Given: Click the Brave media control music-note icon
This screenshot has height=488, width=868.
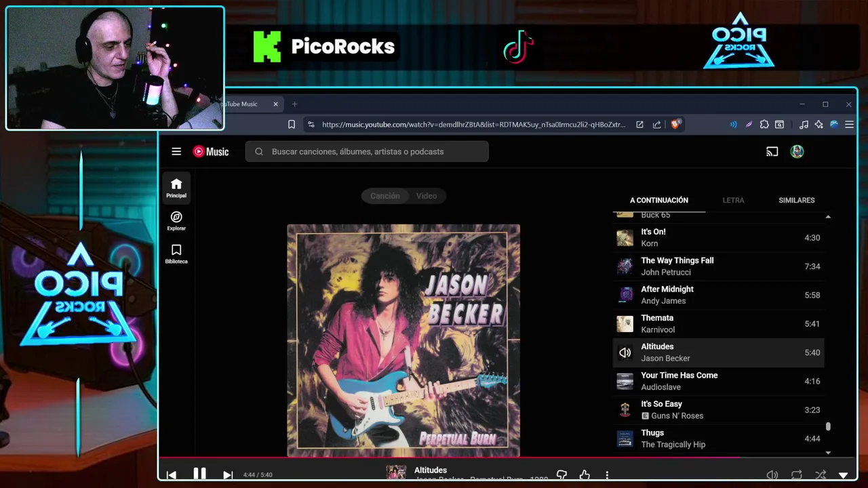Looking at the screenshot, I should point(804,125).
